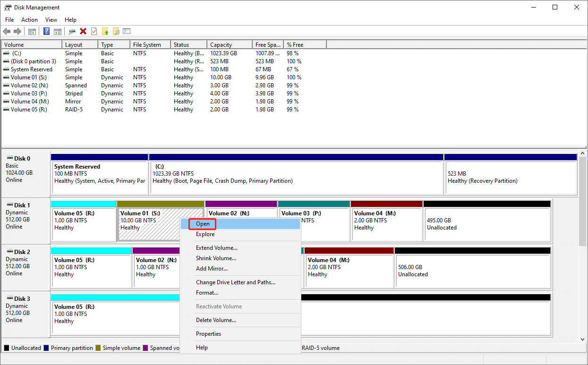The image size is (588, 365).
Task: Select Properties from context menu
Action: click(x=240, y=334)
